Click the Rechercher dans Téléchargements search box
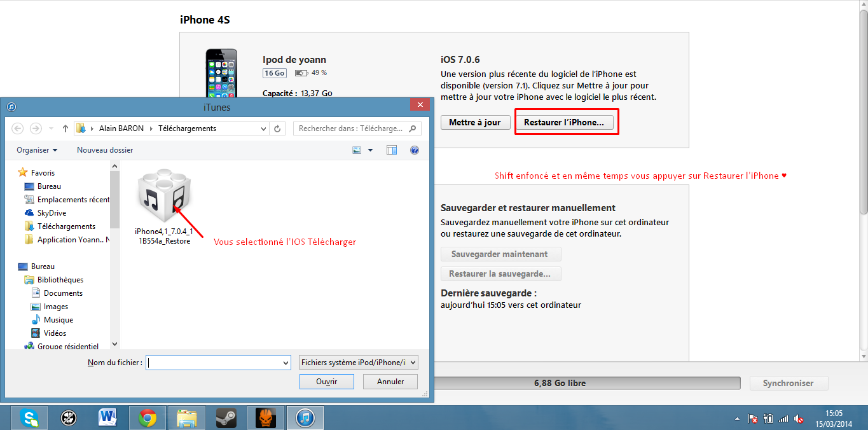Screen dimensions: 868x430 tap(357, 128)
